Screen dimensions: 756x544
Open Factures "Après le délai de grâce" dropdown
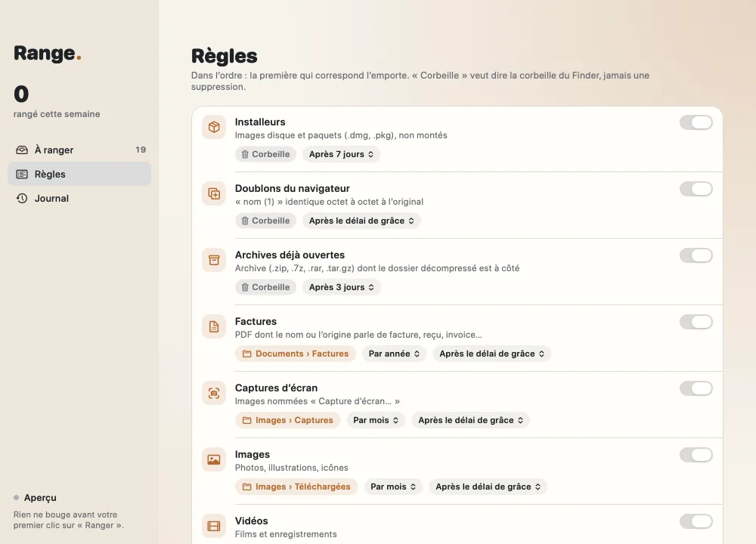click(x=492, y=354)
